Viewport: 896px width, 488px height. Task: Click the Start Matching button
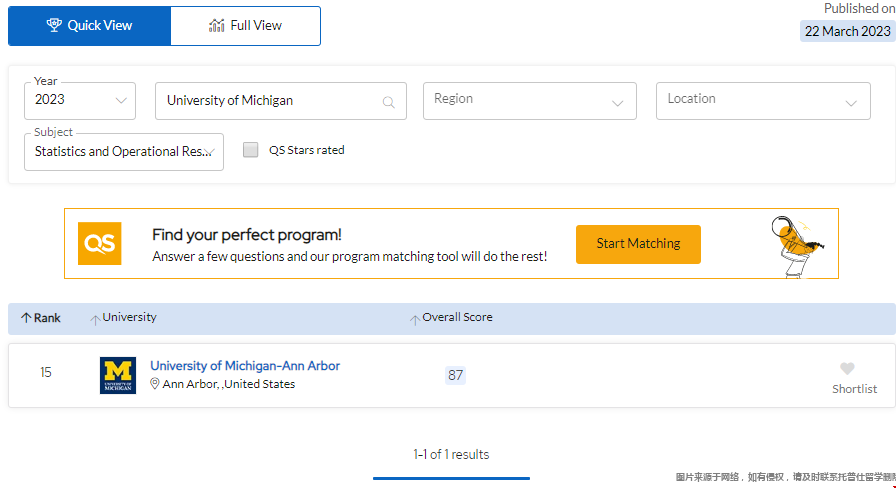click(x=638, y=244)
